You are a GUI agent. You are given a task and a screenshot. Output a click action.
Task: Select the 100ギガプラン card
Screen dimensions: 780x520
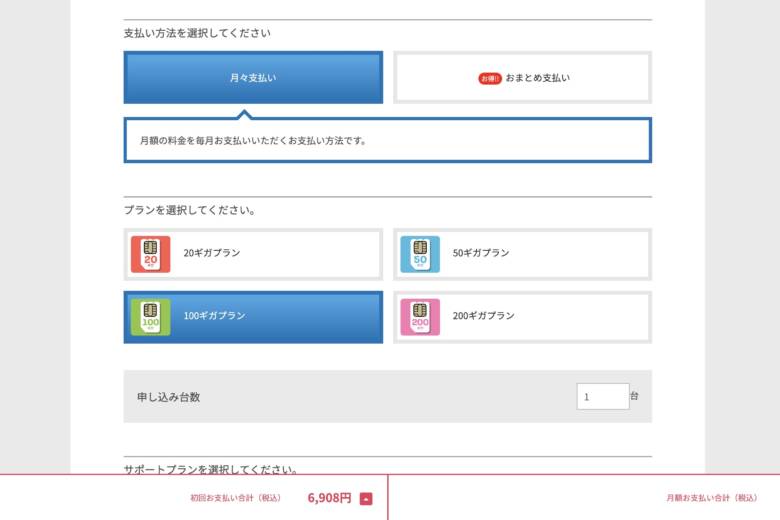click(x=253, y=317)
